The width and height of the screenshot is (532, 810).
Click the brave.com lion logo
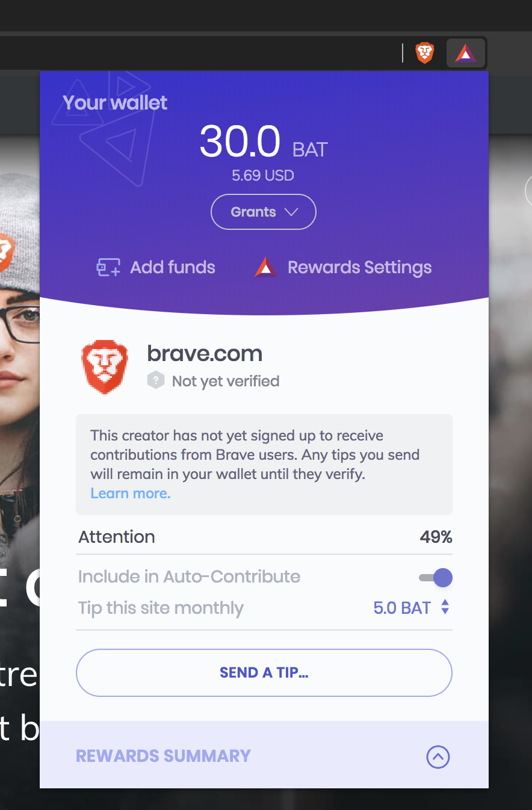[105, 367]
